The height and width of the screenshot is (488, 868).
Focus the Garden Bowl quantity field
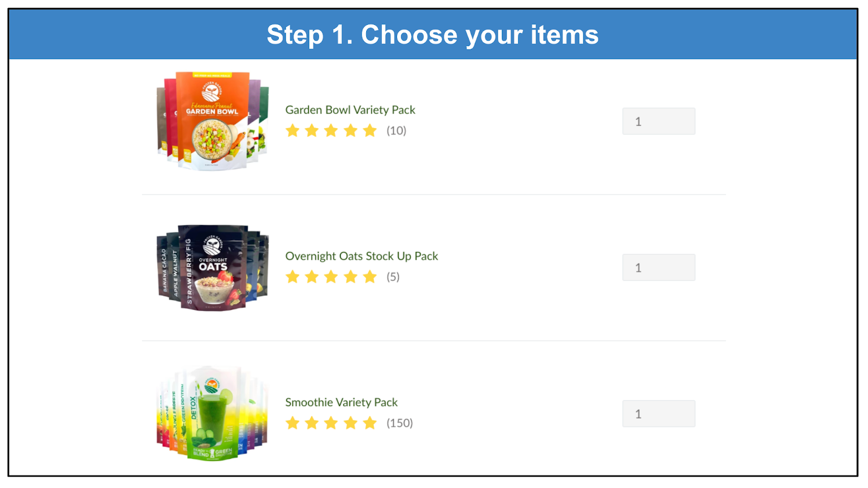[659, 121]
